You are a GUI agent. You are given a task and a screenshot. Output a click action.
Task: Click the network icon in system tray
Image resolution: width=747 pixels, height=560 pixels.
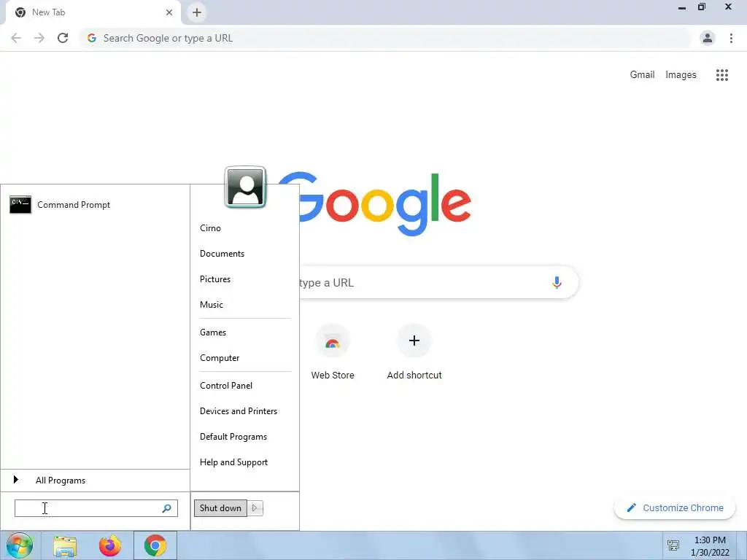point(673,545)
